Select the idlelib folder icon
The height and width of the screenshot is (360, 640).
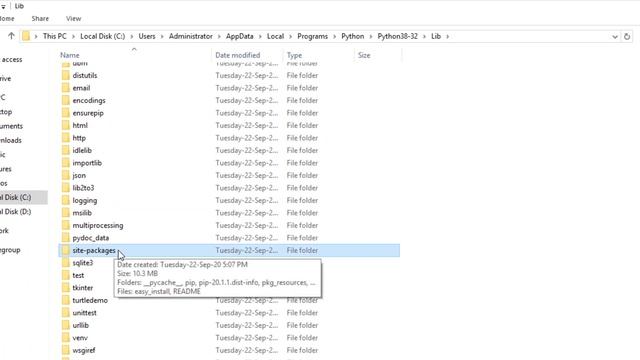pos(66,150)
